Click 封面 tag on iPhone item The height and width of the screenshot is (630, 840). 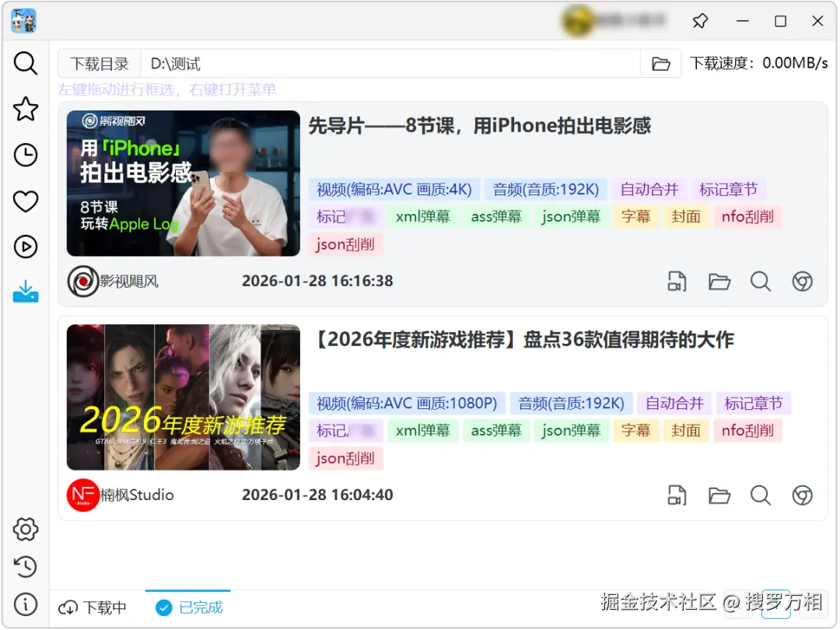coord(686,216)
